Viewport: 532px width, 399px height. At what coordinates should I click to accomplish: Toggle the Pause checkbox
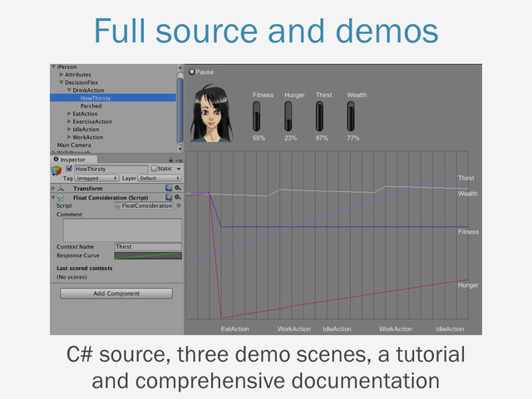[x=192, y=71]
